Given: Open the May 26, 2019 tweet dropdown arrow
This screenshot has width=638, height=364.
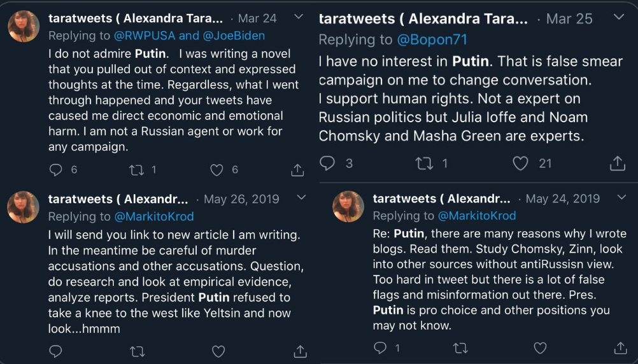Looking at the screenshot, I should pyautogui.click(x=302, y=198).
